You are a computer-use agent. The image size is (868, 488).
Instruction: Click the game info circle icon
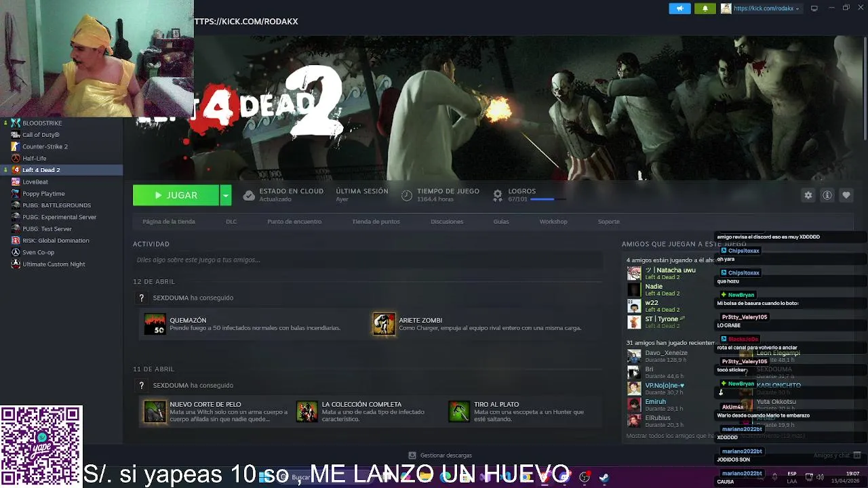[827, 195]
